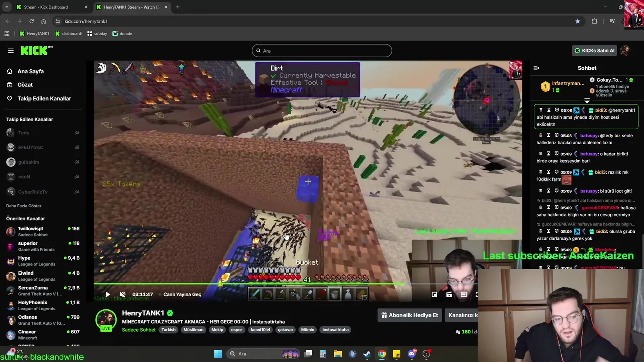The height and width of the screenshot is (362, 644).
Task: Click the KICK logo
Action: (37, 50)
